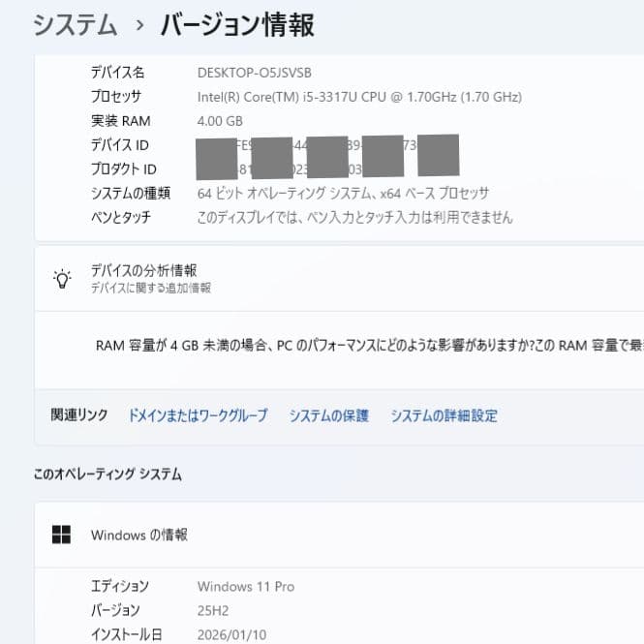Click the breadcrumb chevron separator

139,25
